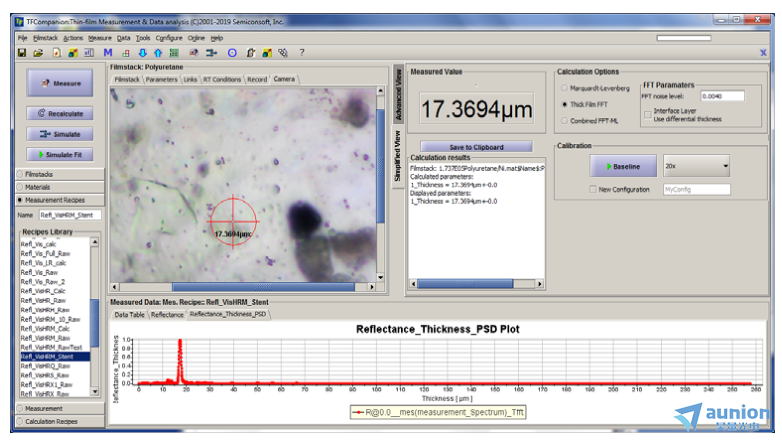Screen dimensions: 782x442
Task: Click the Save to Clipboard button
Action: 476,147
